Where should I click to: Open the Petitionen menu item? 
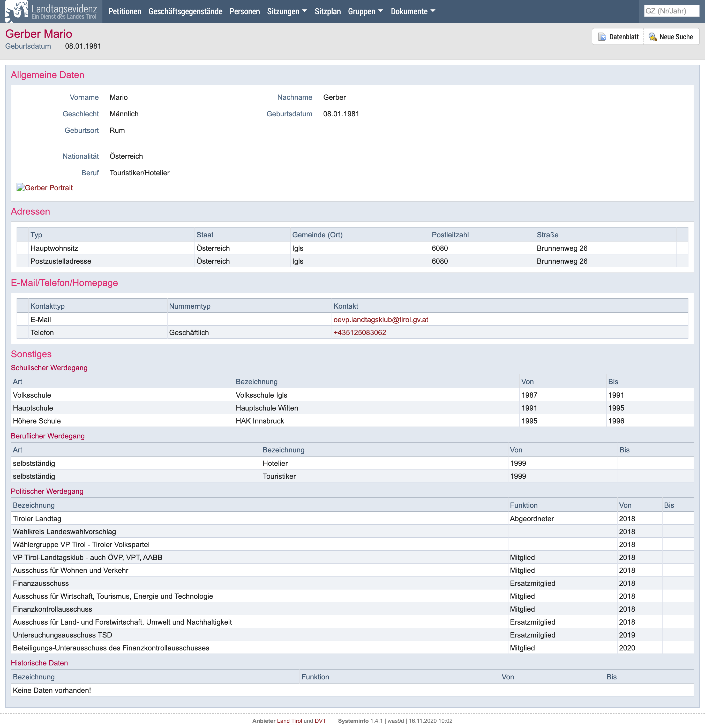(125, 11)
